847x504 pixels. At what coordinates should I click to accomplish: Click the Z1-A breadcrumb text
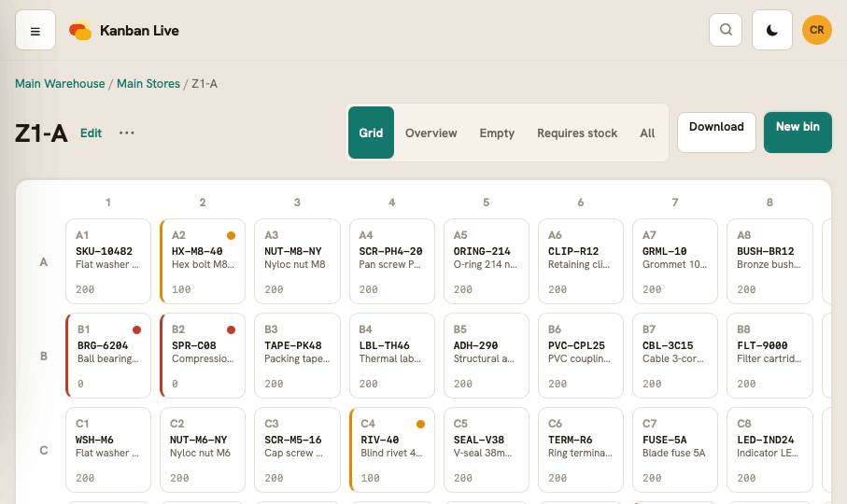tap(205, 84)
